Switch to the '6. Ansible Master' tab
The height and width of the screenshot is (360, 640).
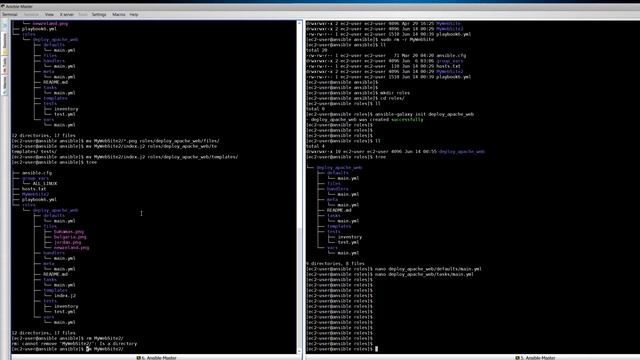156,358
